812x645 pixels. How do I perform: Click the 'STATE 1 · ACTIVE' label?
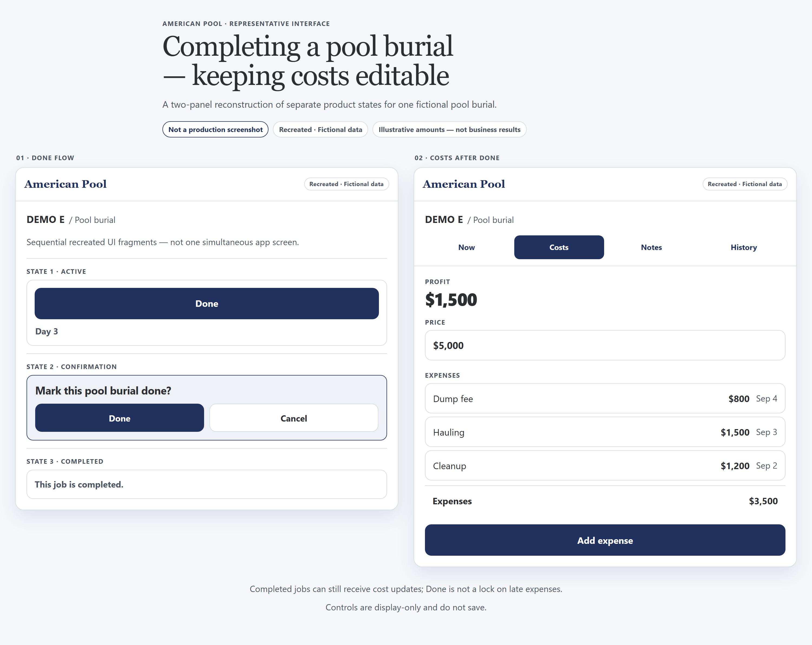coord(56,271)
